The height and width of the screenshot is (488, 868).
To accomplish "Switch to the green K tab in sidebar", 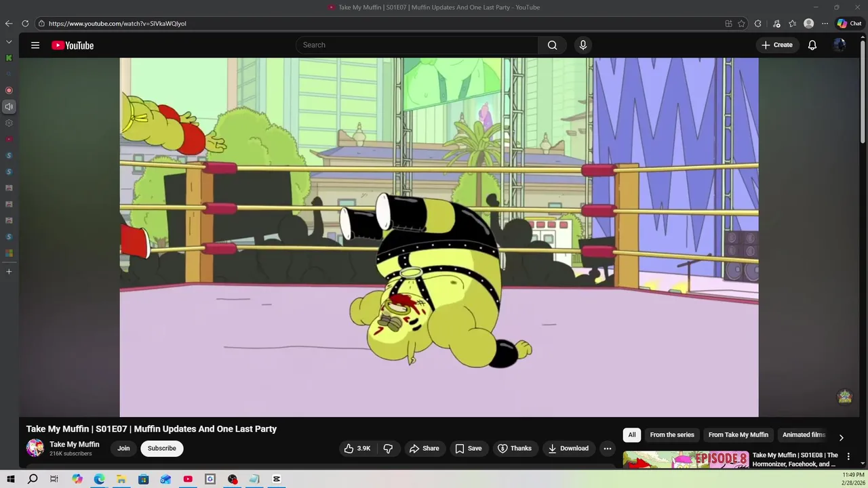I will click(9, 58).
